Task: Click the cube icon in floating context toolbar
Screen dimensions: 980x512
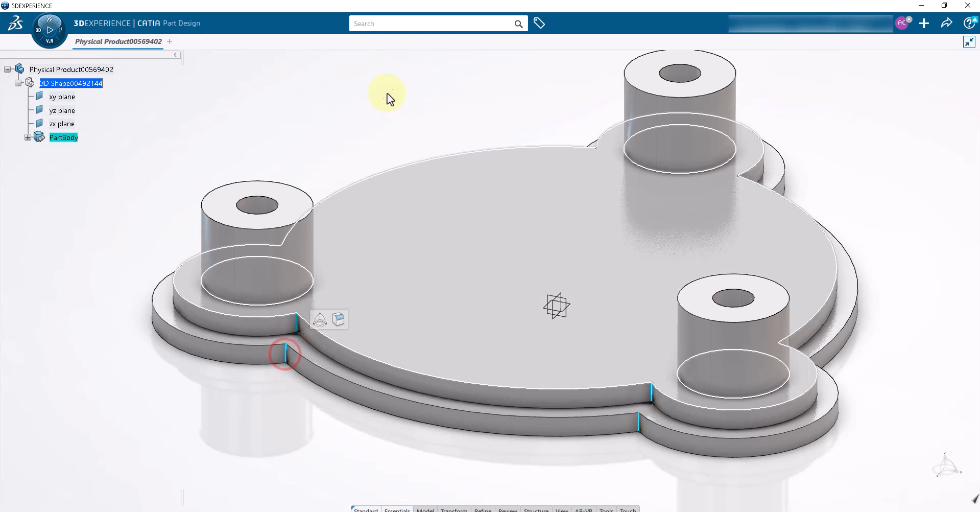Action: coord(338,319)
